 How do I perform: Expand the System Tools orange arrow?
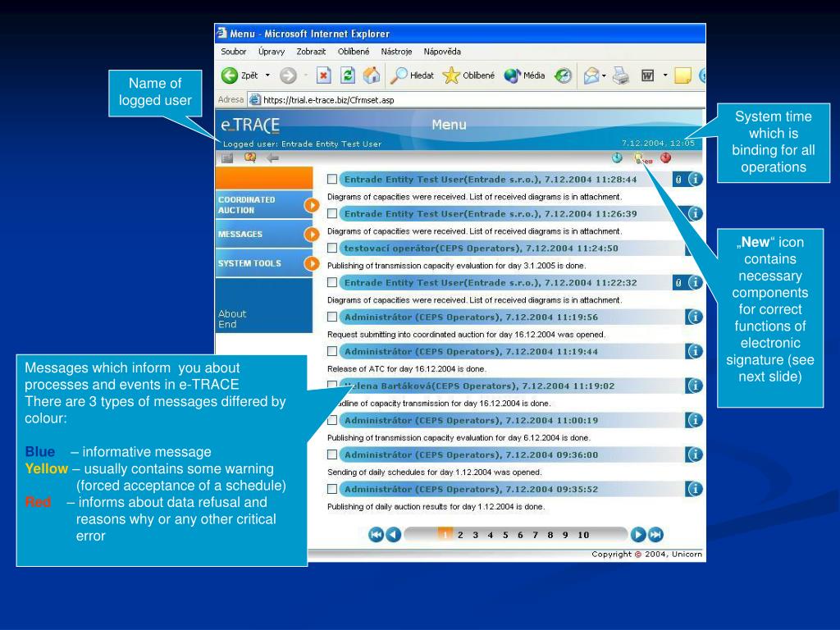click(312, 263)
